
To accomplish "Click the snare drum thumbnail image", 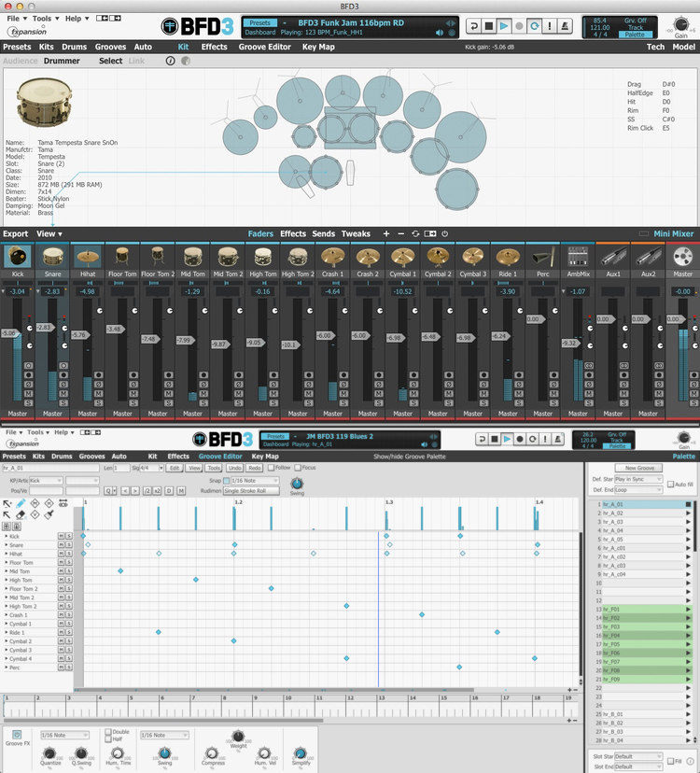I will pos(45,103).
